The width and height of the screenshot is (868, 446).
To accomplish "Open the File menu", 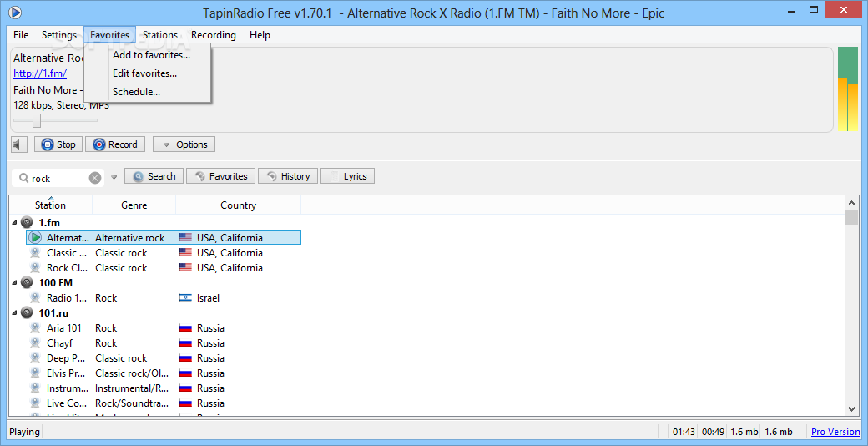I will 21,35.
